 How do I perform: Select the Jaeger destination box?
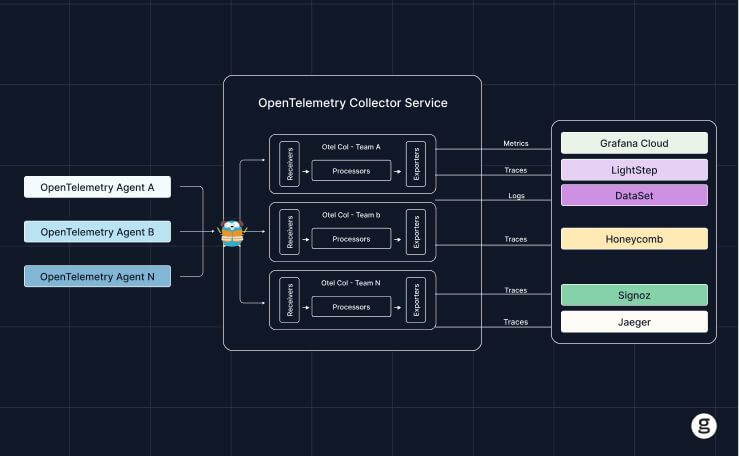[x=634, y=322]
